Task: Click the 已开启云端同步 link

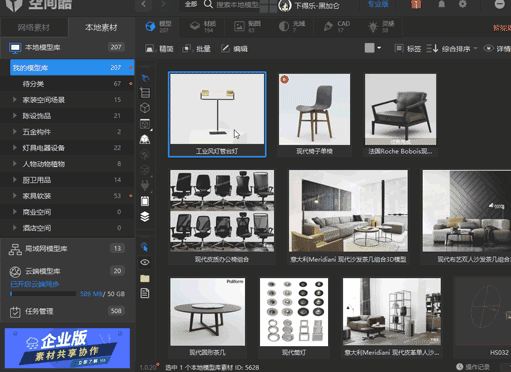Action: point(35,284)
